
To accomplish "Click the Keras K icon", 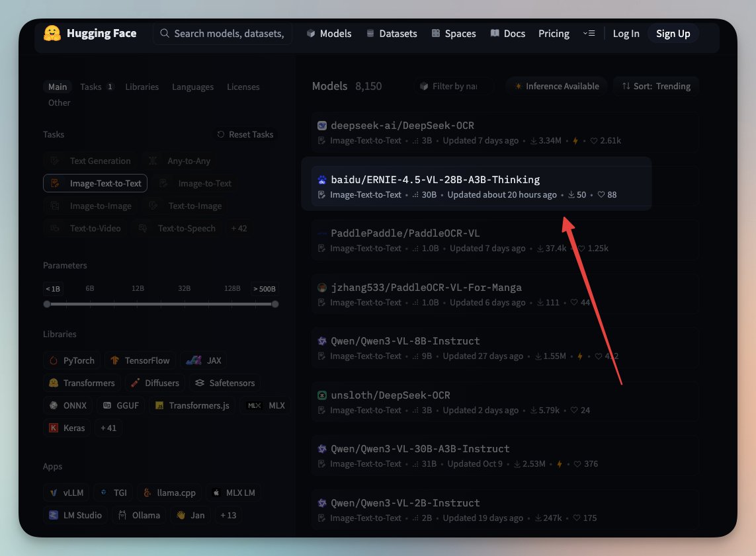I will point(54,428).
